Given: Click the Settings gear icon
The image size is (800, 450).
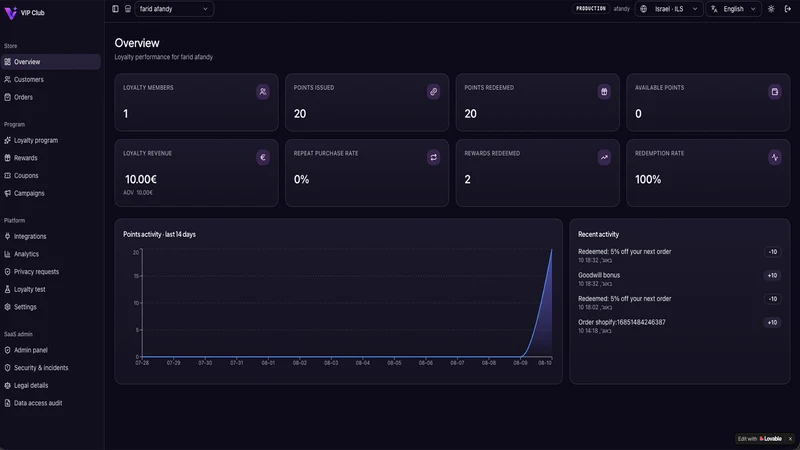Looking at the screenshot, I should coord(7,307).
